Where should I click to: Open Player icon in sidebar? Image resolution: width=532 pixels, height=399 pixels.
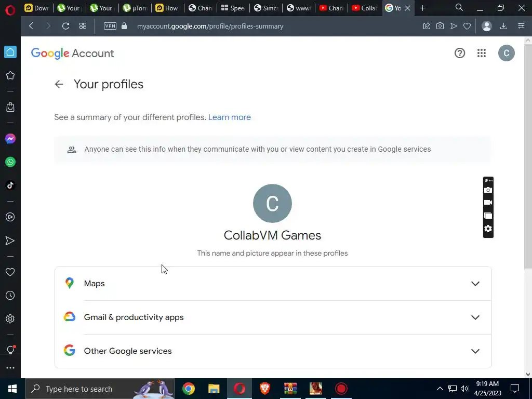point(10,217)
